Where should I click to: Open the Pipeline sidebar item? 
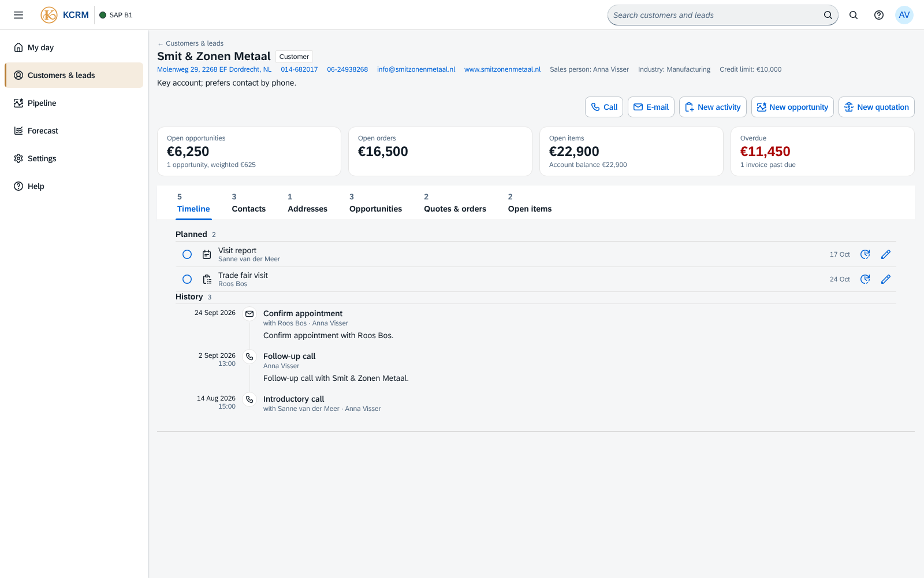74,103
